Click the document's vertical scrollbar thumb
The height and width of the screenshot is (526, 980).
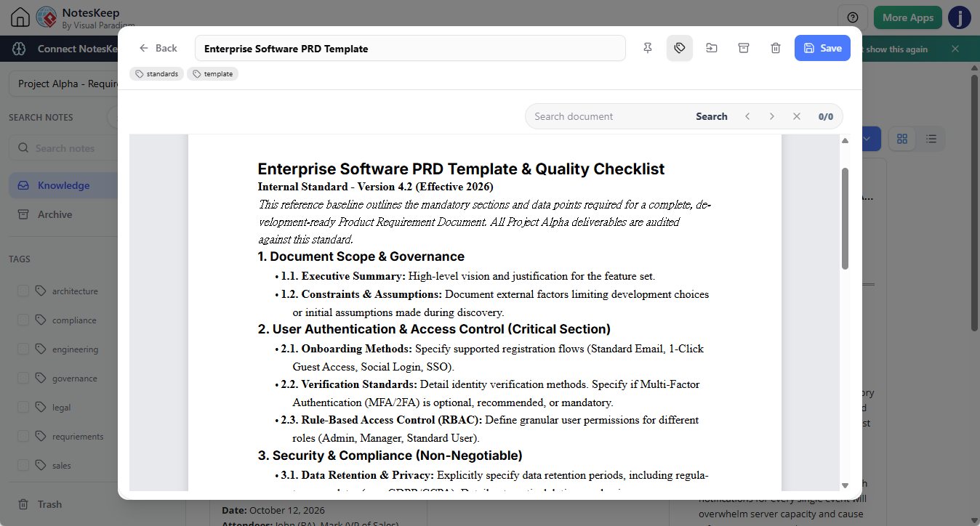(845, 219)
